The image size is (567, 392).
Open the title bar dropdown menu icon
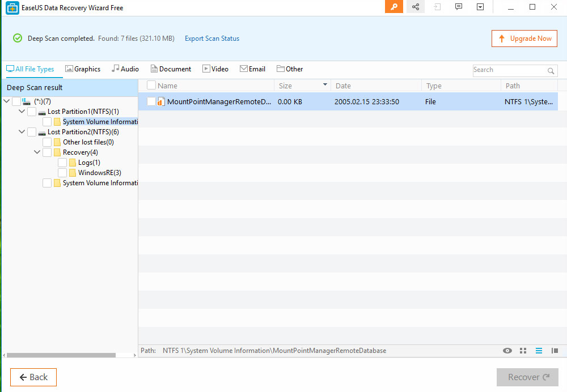480,7
